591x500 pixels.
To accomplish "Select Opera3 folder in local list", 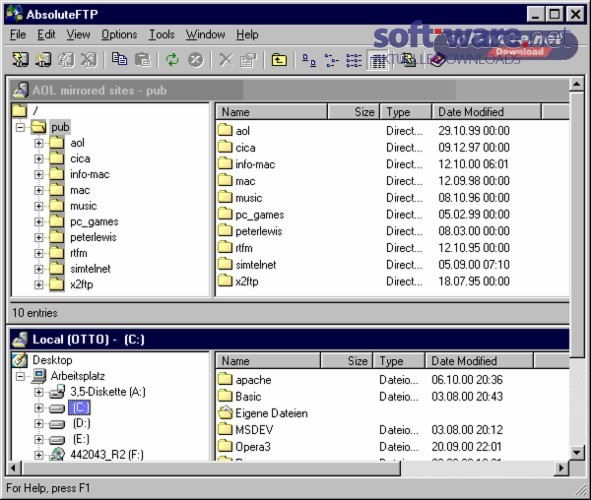I will [x=253, y=447].
